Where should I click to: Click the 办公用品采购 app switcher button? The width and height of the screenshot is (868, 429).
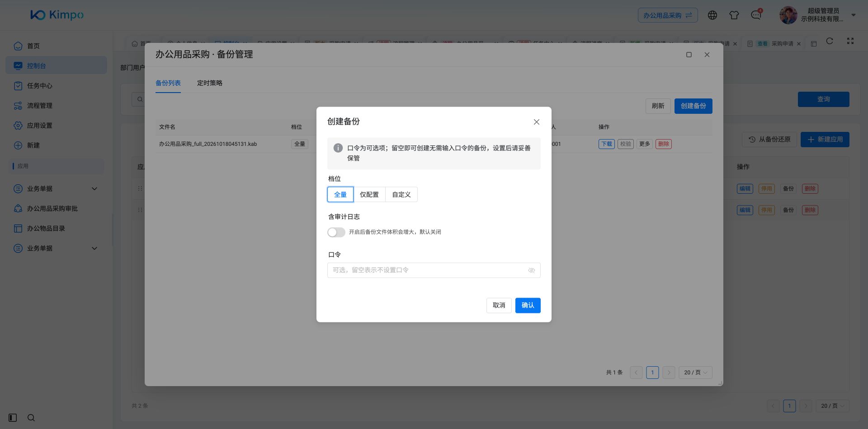point(668,15)
